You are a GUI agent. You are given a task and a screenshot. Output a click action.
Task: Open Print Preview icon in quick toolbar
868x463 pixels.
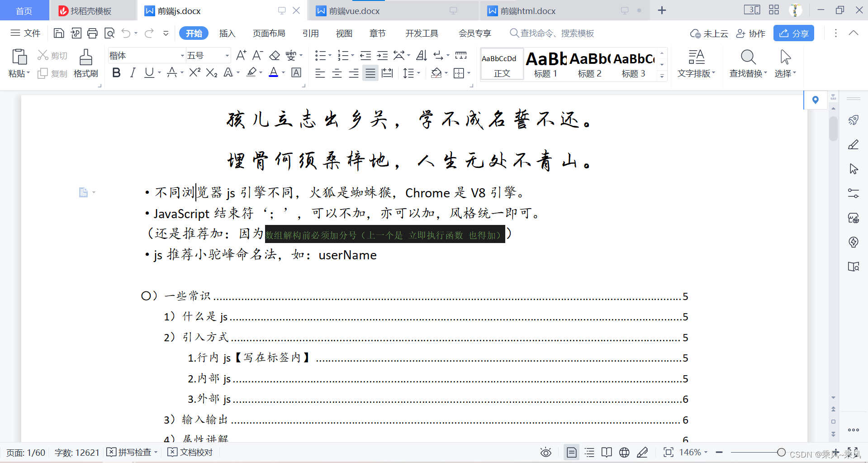[109, 33]
